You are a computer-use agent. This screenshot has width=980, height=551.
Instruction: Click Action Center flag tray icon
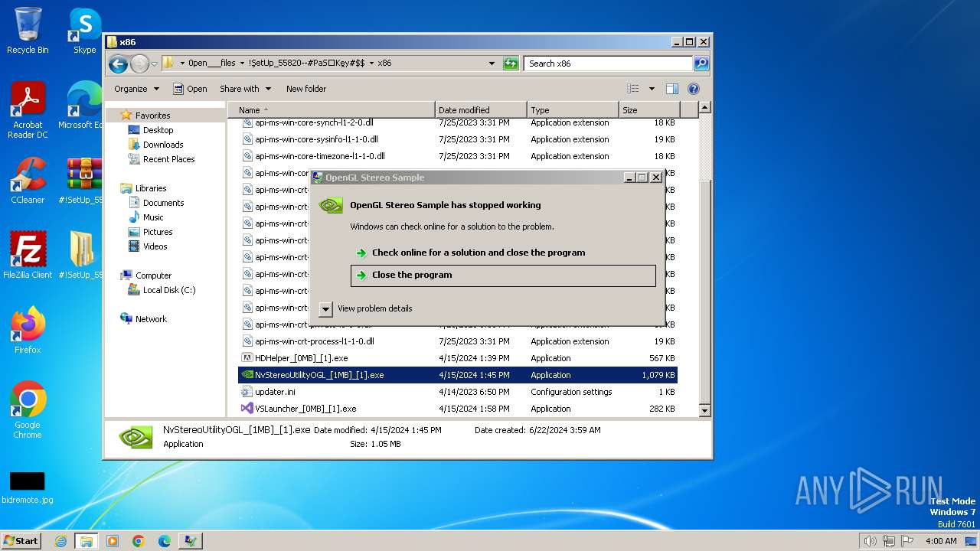(x=907, y=541)
